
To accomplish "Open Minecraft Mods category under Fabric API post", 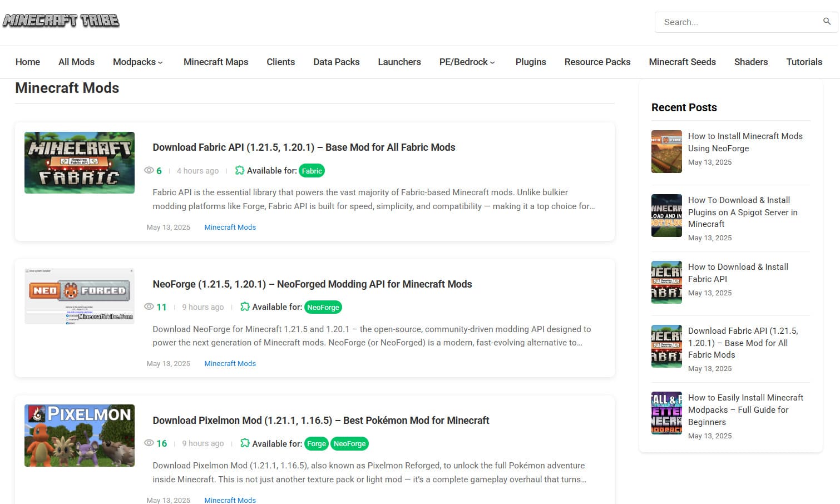I will [230, 227].
